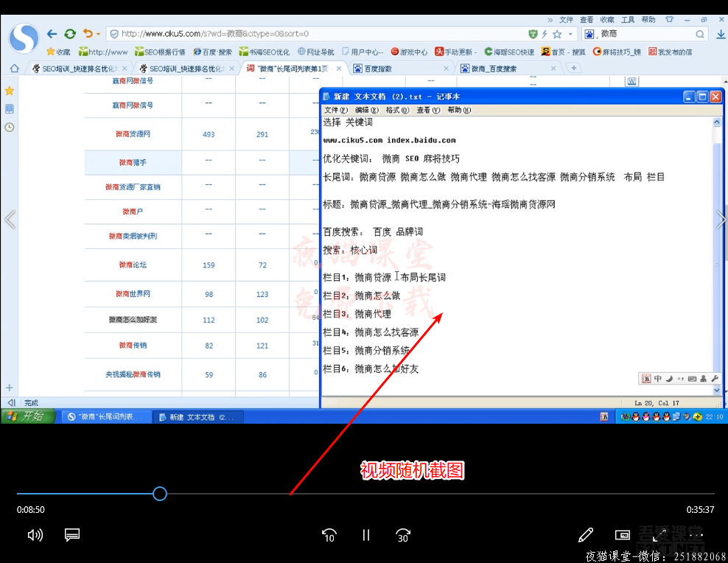Click the sidebar reading list icon
This screenshot has width=728, height=563.
click(10, 109)
